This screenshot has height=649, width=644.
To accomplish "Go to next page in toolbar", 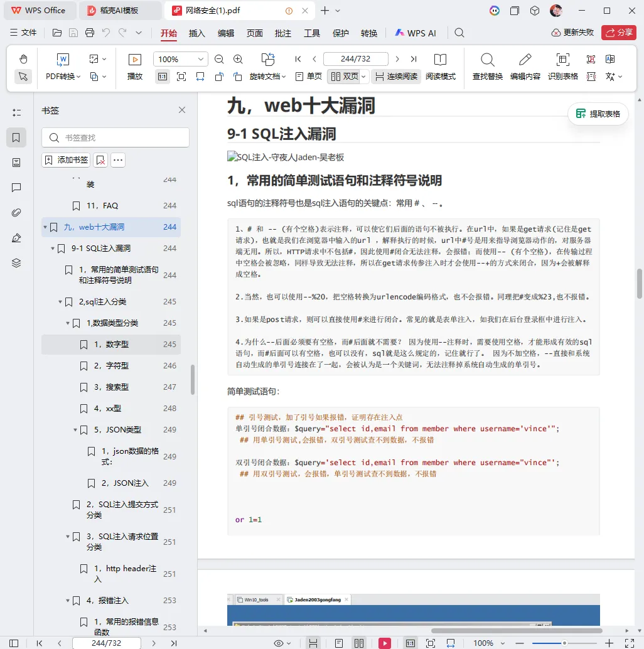I will tap(397, 59).
